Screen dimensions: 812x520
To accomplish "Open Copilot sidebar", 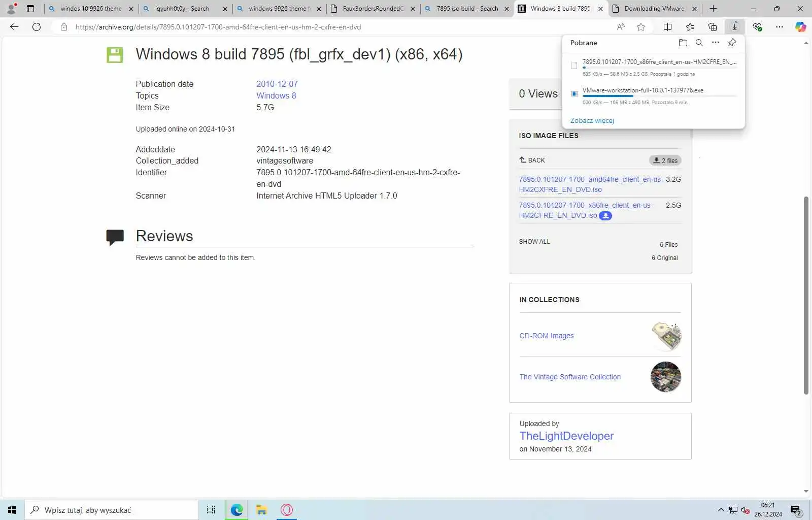I will [801, 27].
